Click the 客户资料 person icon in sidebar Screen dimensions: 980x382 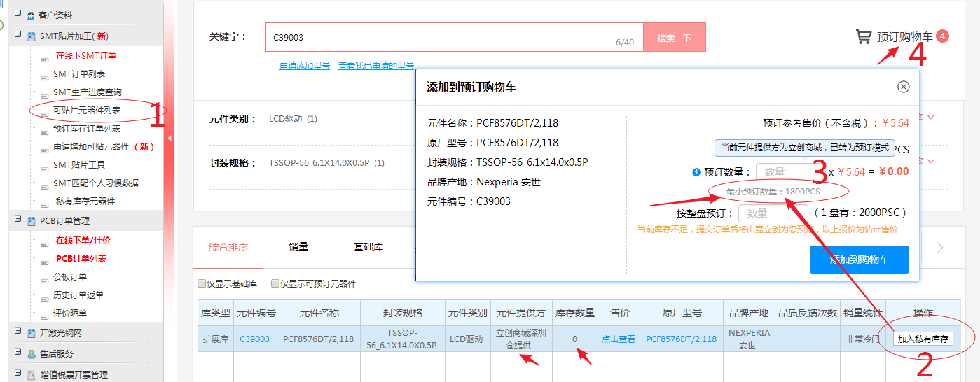click(x=31, y=15)
